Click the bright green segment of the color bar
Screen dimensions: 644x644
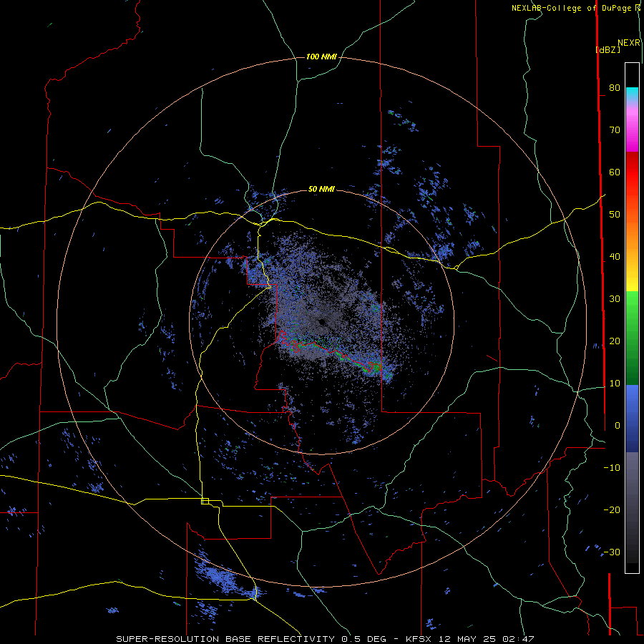click(632, 306)
